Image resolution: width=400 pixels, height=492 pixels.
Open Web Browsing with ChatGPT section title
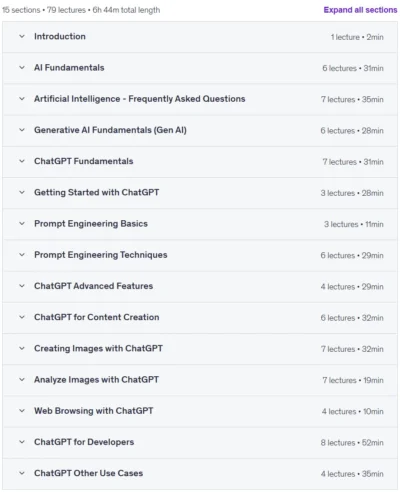point(94,411)
